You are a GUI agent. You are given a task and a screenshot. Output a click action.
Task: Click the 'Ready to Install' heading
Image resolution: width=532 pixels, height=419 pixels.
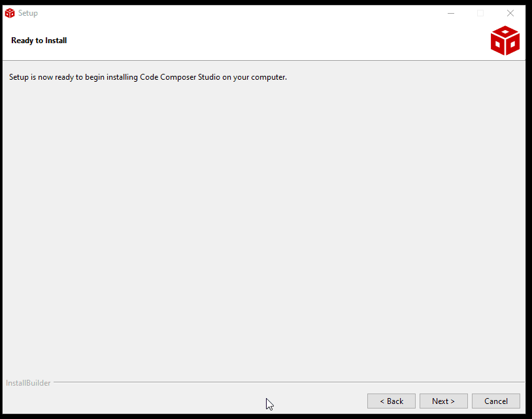click(x=39, y=41)
